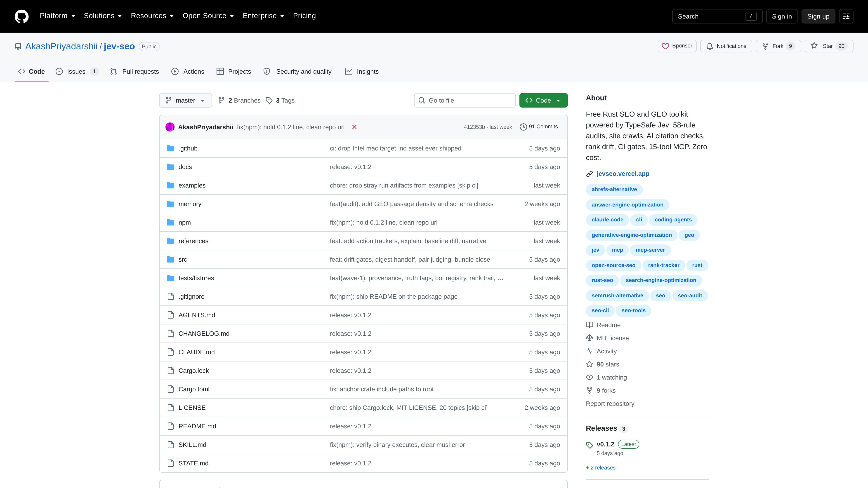Click the global navigation settings icon

pos(846,16)
